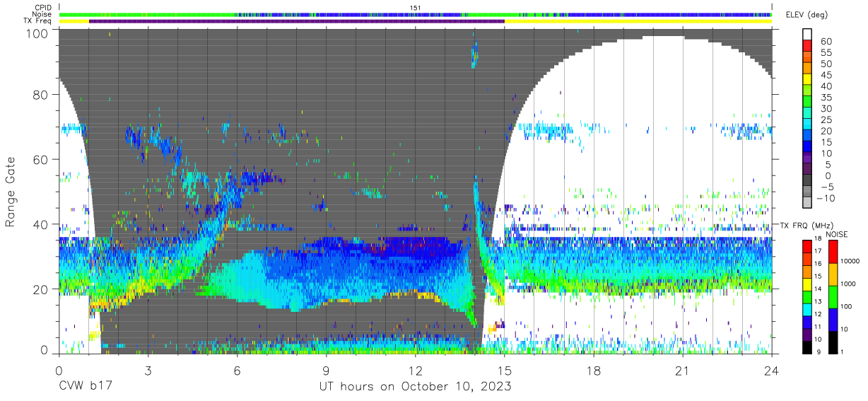Click the TX Freq row label
The height and width of the screenshot is (401, 868).
[37, 21]
